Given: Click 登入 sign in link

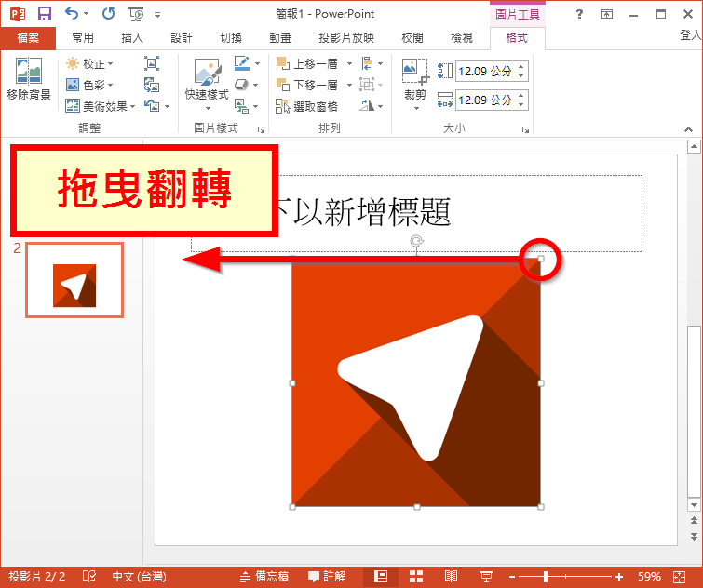Looking at the screenshot, I should pos(691,35).
